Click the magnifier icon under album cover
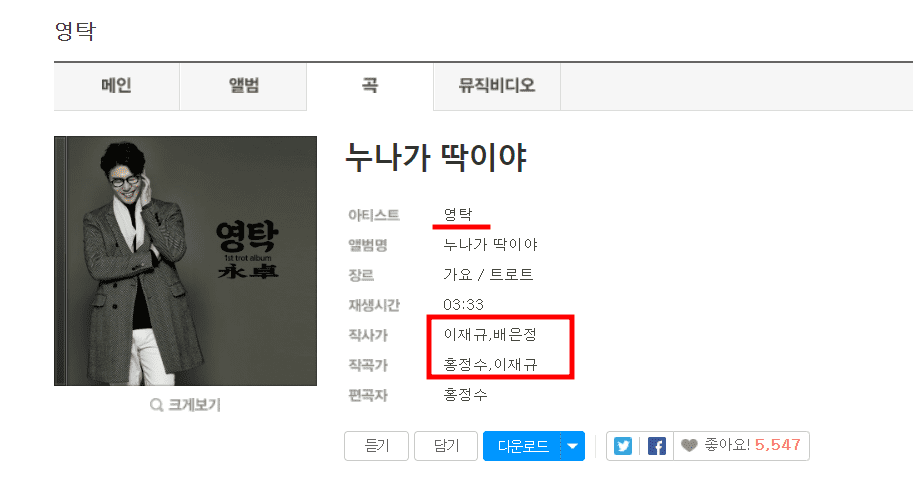Screen dimensions: 913x495 pos(156,405)
